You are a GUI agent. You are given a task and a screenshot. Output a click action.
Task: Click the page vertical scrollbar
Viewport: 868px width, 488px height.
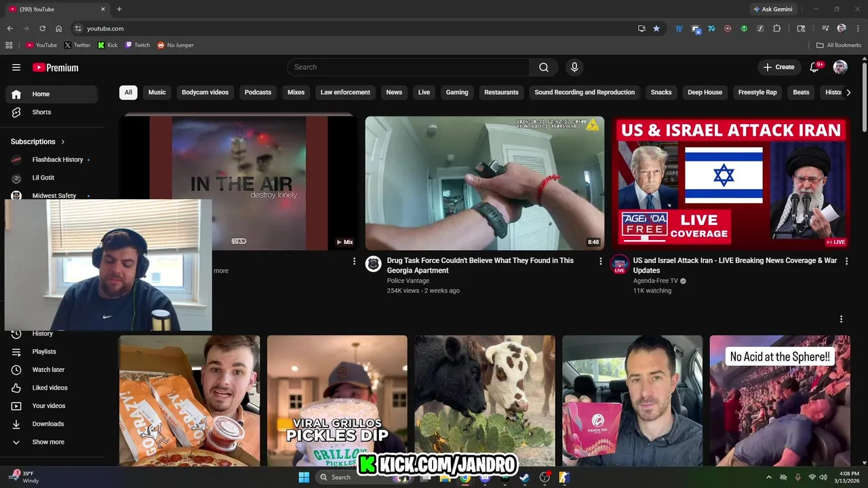[864, 98]
